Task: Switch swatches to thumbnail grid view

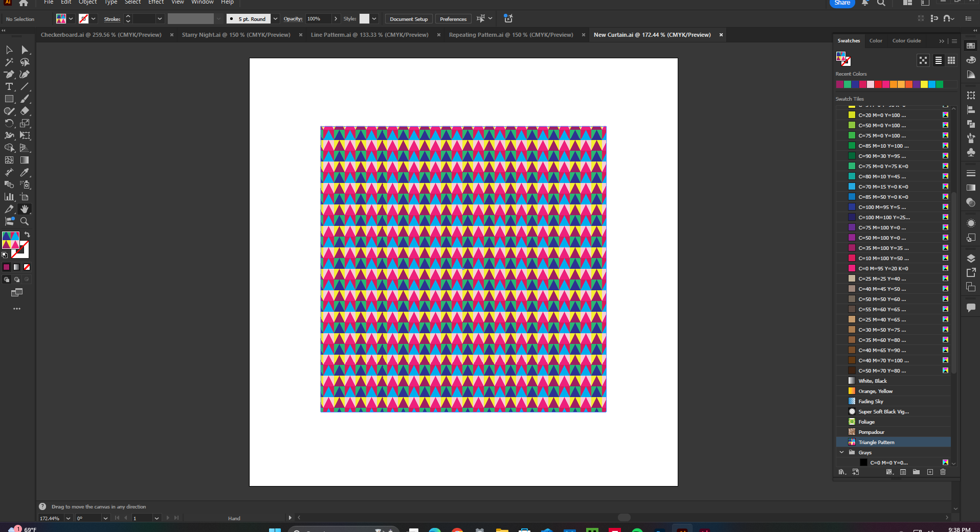Action: tap(951, 60)
